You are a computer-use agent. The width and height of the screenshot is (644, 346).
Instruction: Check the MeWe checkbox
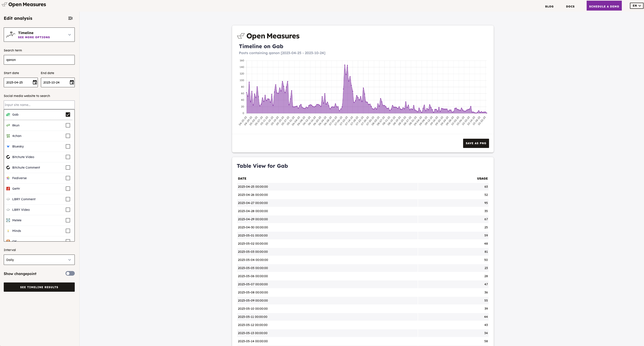(x=68, y=220)
